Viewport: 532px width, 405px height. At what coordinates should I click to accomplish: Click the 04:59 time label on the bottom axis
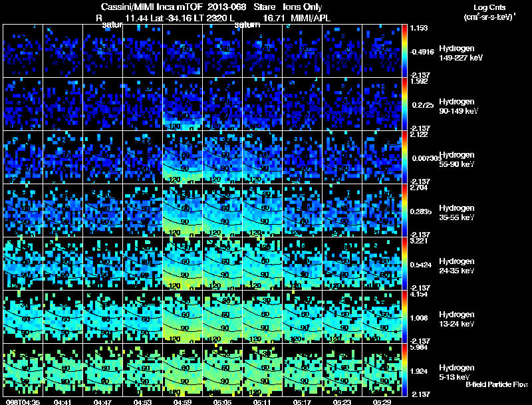182,402
